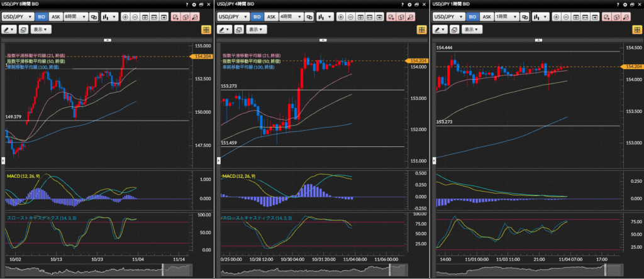Click the help question mark on 8時間 chart
Viewport: 644px width, 279px height.
coord(187,4)
